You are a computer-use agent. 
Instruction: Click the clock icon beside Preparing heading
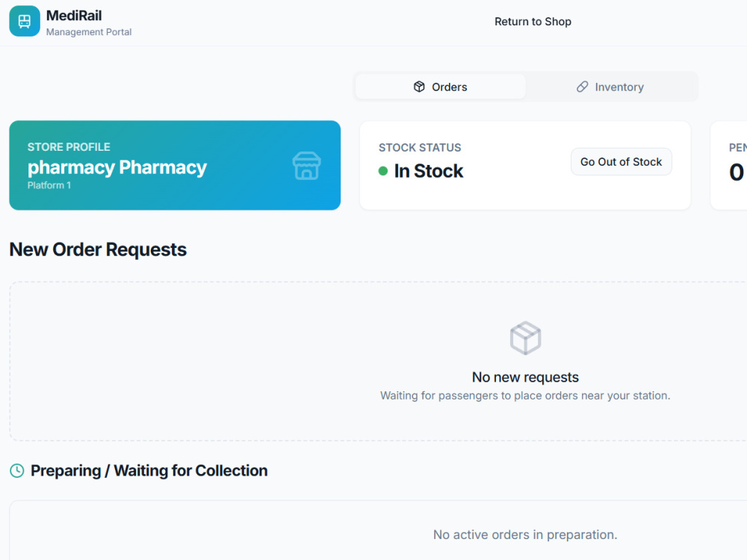point(17,470)
